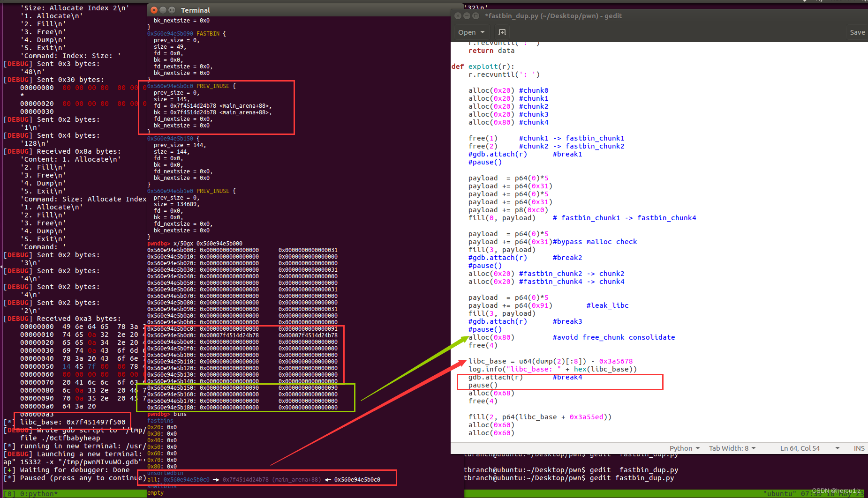Click the payload += p64(0x91) #leak_libc line
This screenshot has height=498, width=868.
coord(548,305)
